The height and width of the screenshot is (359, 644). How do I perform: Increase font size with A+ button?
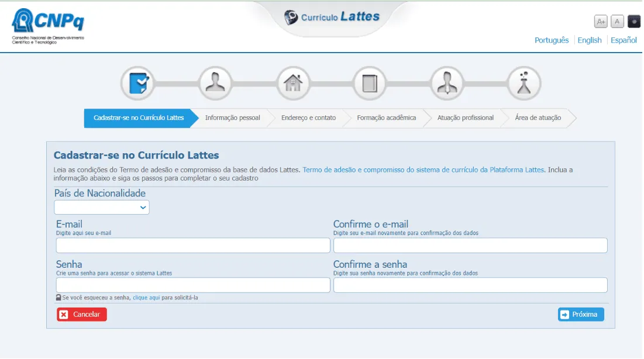601,22
